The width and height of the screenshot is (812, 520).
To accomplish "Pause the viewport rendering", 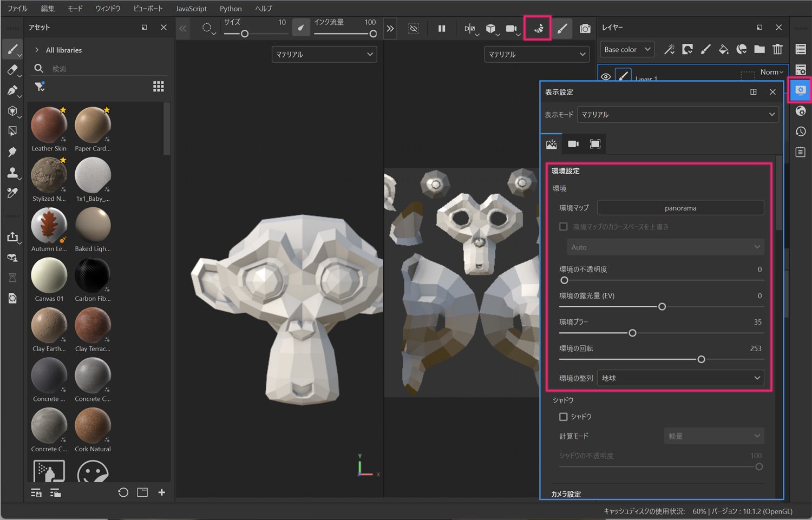I will (442, 28).
